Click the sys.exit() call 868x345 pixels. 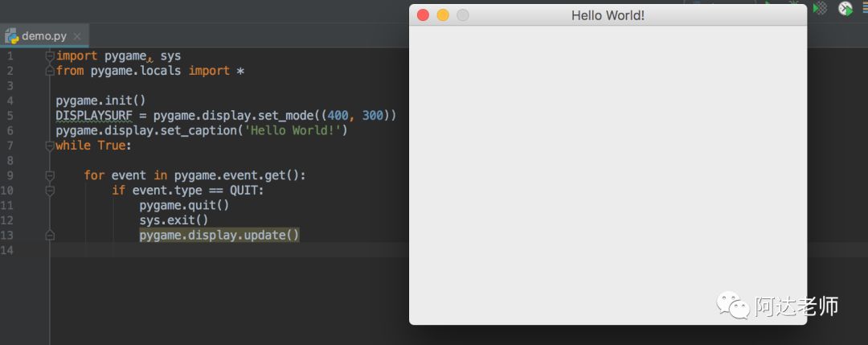[174, 220]
